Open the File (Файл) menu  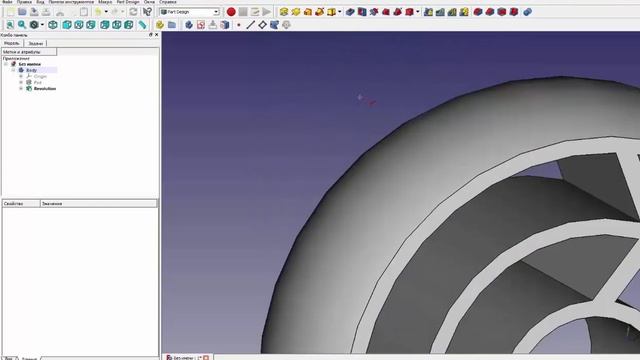click(x=7, y=2)
